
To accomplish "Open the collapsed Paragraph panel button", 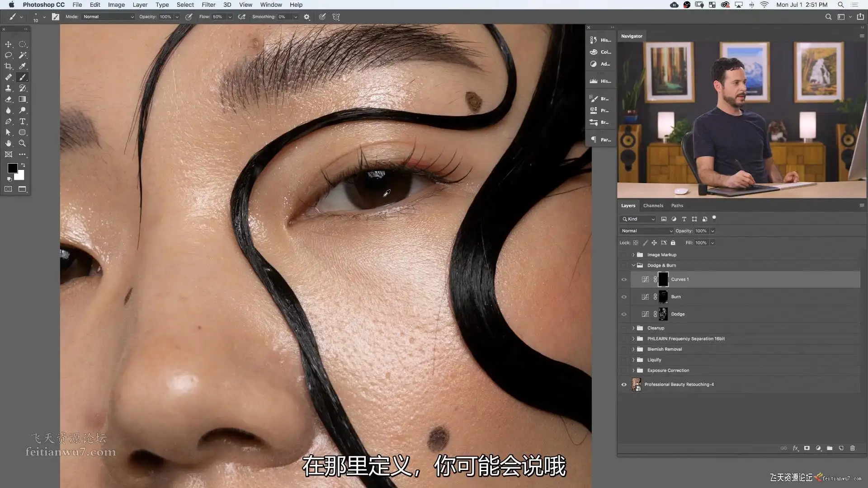I will (x=600, y=140).
